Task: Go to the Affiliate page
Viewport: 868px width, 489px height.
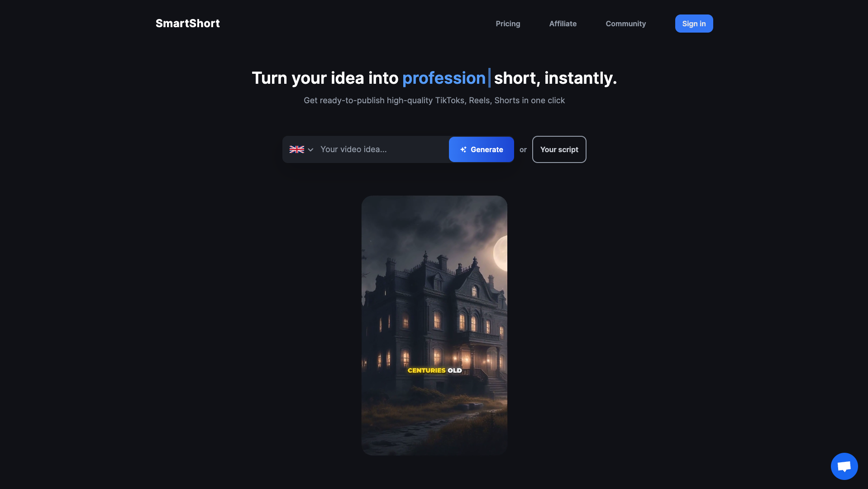Action: click(563, 24)
